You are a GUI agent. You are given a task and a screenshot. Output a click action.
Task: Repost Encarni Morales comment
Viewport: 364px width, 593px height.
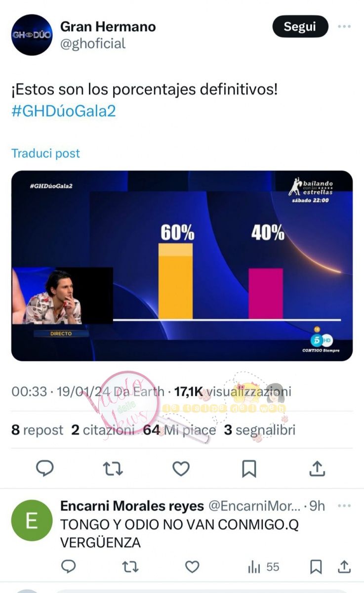click(130, 567)
